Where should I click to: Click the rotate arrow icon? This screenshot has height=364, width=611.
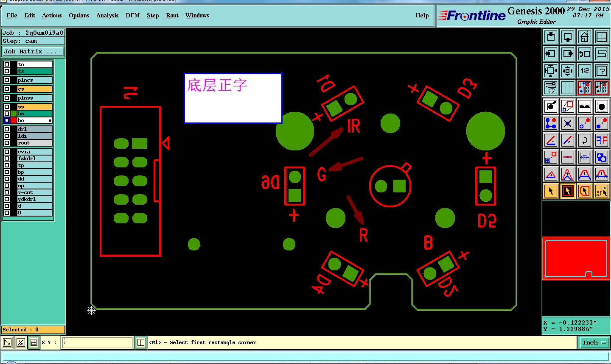[x=585, y=140]
